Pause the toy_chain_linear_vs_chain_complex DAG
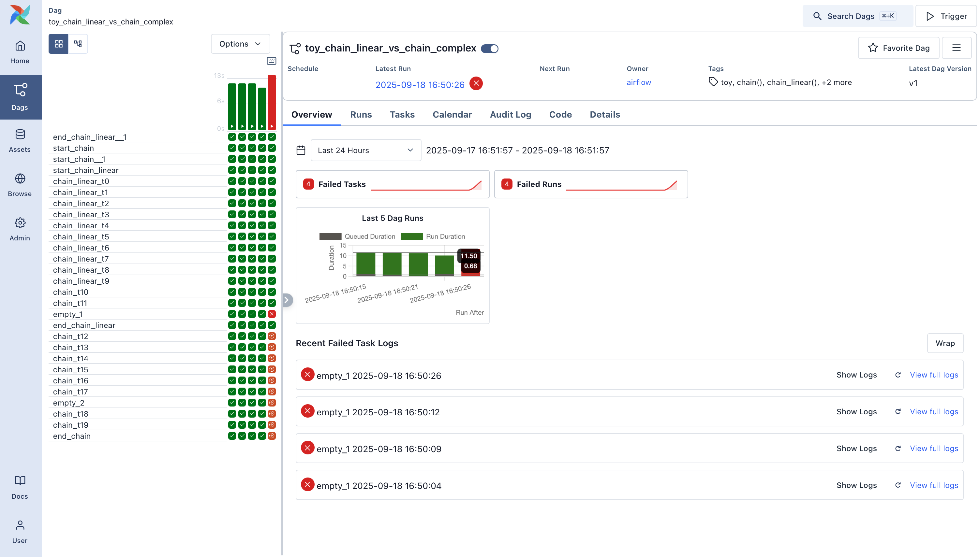 point(490,48)
